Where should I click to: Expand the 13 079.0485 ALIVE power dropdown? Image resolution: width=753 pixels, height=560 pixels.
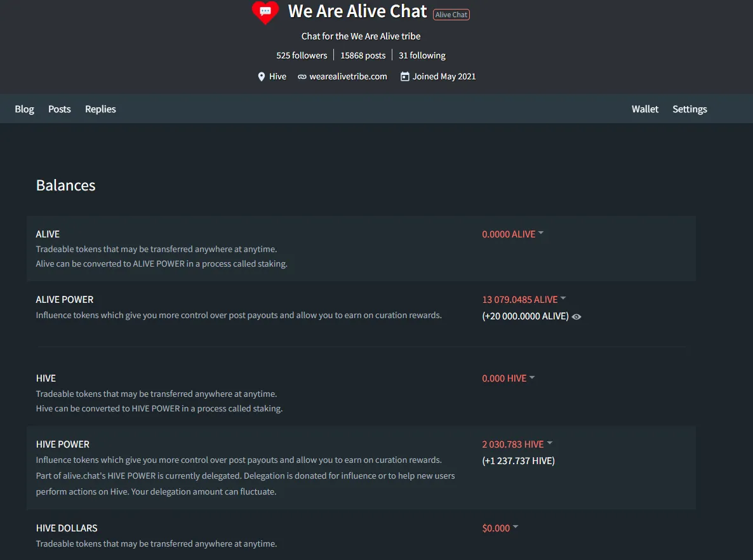[524, 299]
